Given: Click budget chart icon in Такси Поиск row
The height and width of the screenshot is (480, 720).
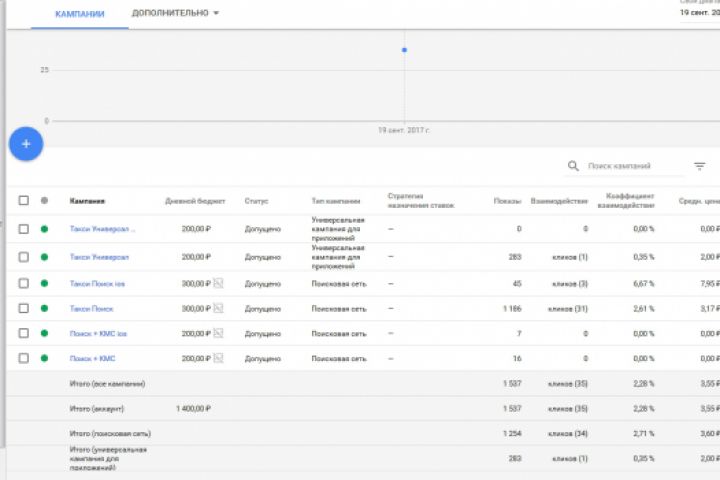Looking at the screenshot, I should [218, 308].
